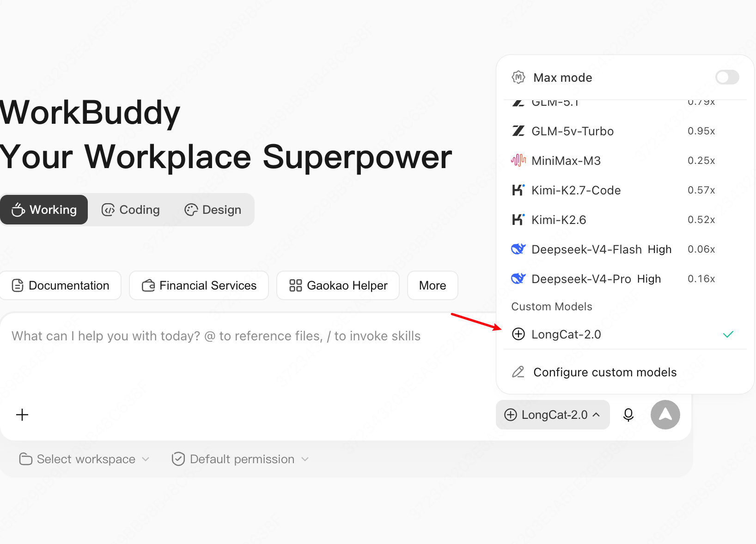The height and width of the screenshot is (544, 756).
Task: Click the 0.95x rate for GLM-5v-Turbo
Action: tap(701, 131)
